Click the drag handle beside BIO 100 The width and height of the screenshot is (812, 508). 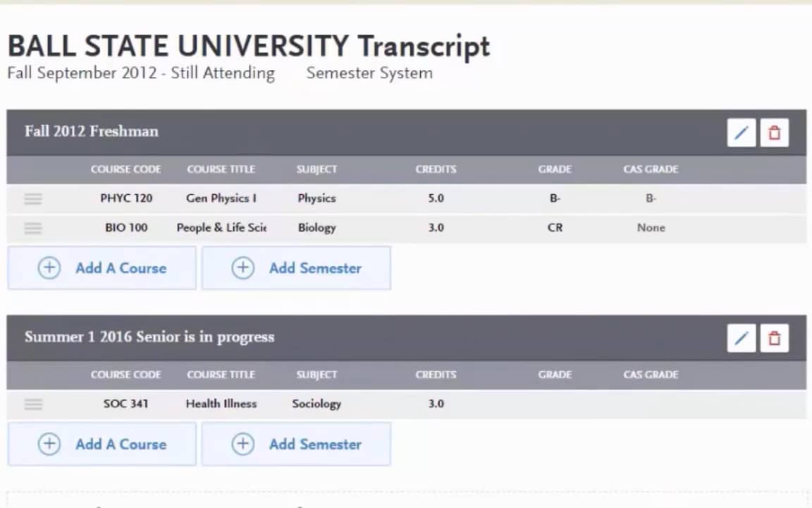[33, 228]
